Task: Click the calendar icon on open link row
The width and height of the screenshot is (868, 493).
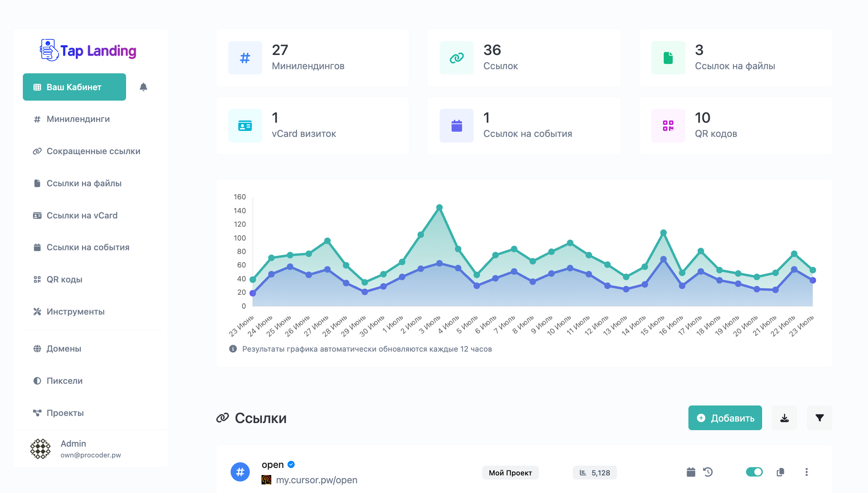Action: click(691, 472)
